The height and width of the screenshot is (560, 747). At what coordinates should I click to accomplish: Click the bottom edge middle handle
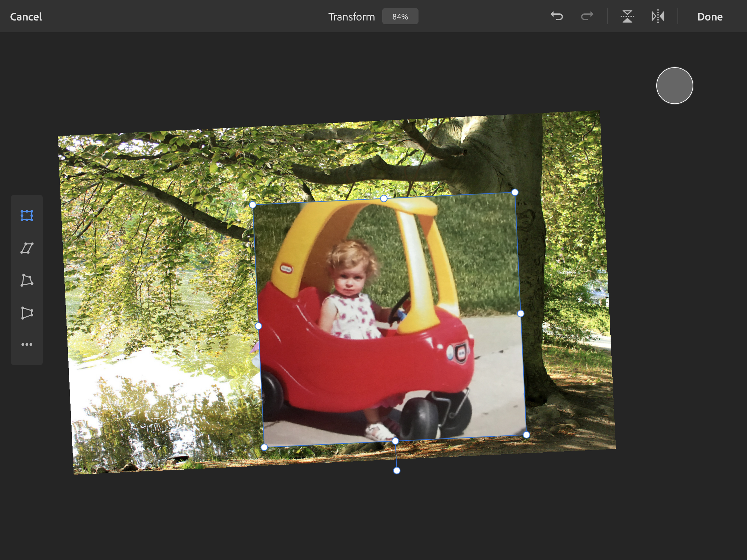pos(395,441)
